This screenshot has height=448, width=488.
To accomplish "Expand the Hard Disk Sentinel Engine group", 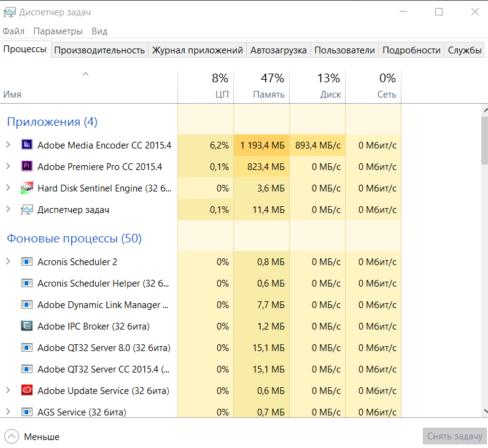I will (9, 188).
